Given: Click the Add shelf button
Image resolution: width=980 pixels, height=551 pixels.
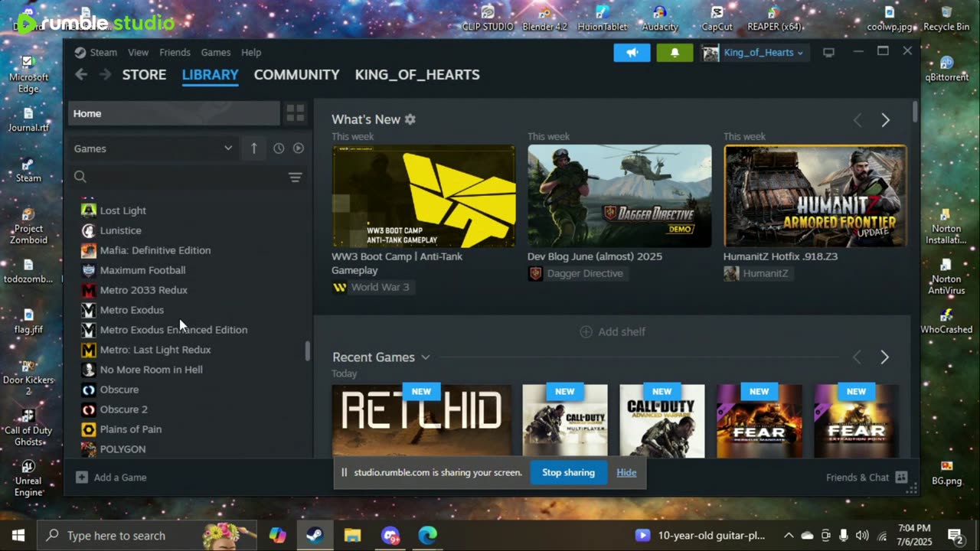Looking at the screenshot, I should pyautogui.click(x=612, y=331).
